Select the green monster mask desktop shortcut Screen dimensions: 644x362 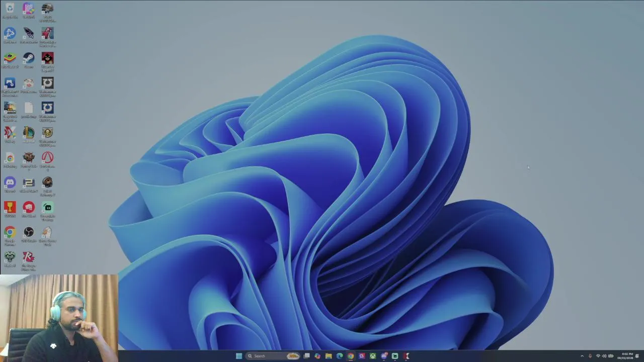pos(10,259)
